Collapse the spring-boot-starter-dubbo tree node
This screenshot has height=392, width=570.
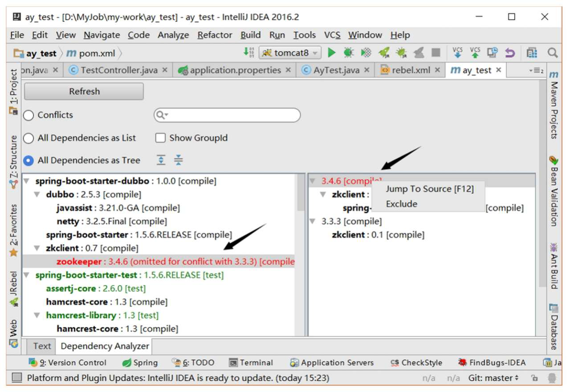27,181
